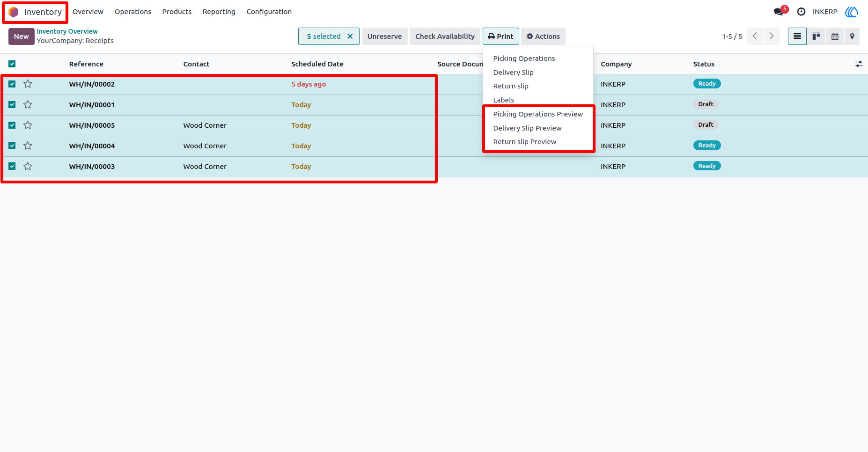This screenshot has height=452, width=868.
Task: Switch to list view
Action: [797, 36]
